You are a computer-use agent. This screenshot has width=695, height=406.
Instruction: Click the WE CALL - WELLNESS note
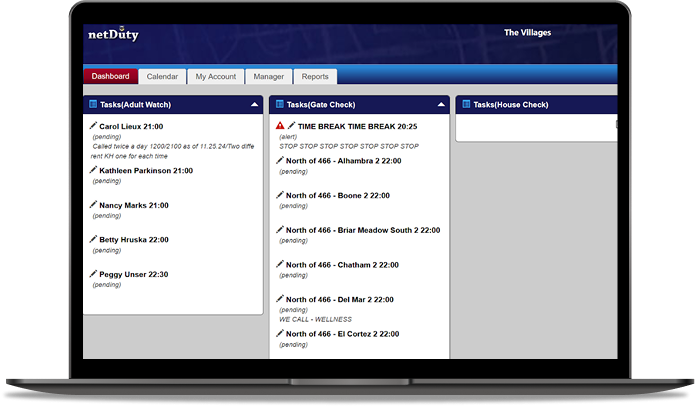coord(315,320)
